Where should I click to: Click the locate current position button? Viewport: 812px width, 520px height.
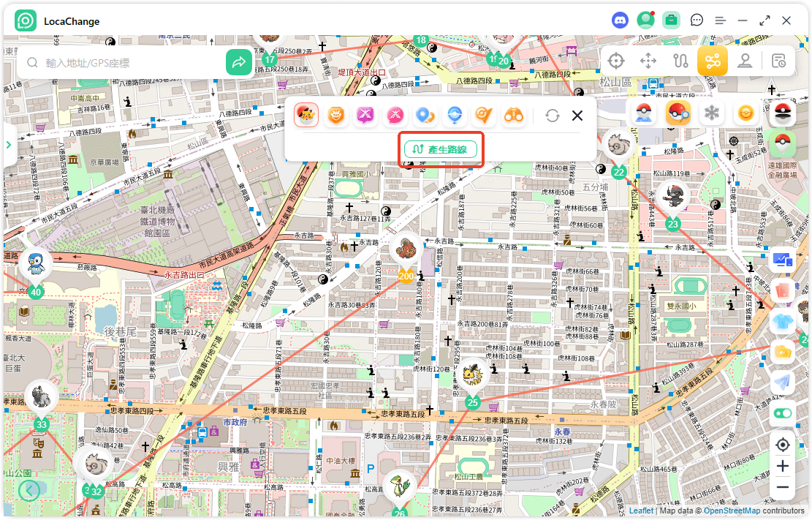(x=783, y=445)
